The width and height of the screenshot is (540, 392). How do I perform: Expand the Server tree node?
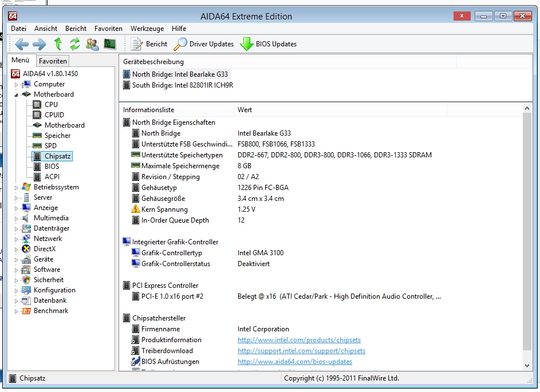16,198
